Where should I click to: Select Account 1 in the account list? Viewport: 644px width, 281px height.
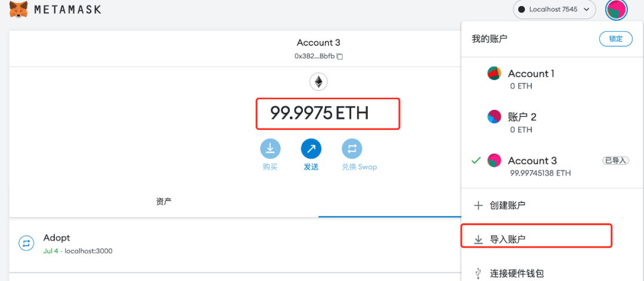[x=552, y=79]
